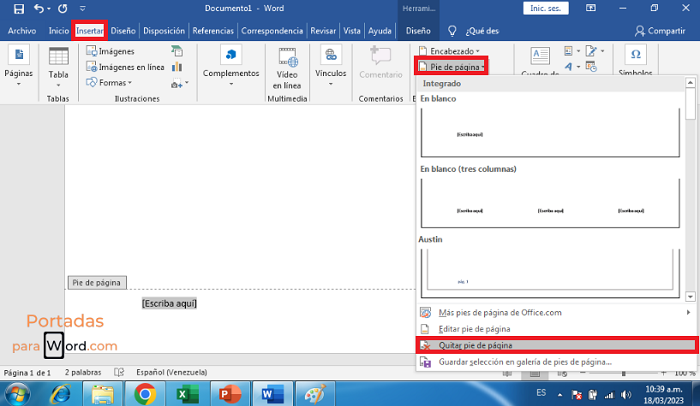Viewport: 700px width, 406px height.
Task: Click the Vídeo en línea button
Action: click(x=287, y=68)
